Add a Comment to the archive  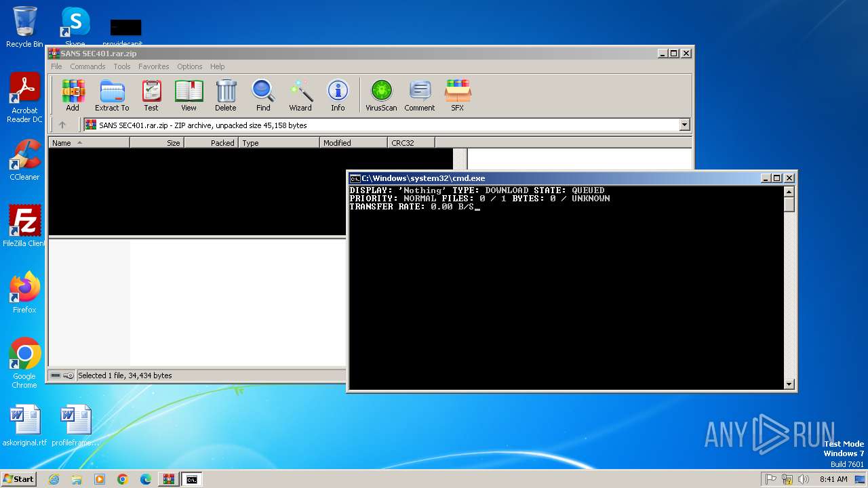(x=420, y=96)
